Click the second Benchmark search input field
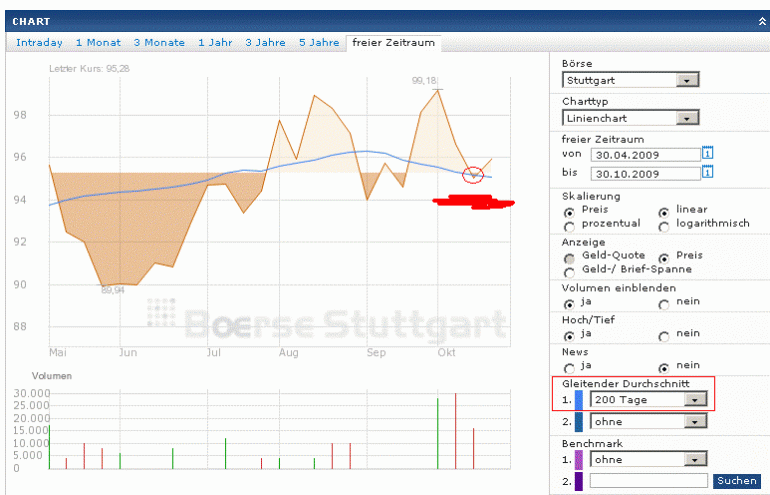Viewport: 770px width, 495px height. 648,480
